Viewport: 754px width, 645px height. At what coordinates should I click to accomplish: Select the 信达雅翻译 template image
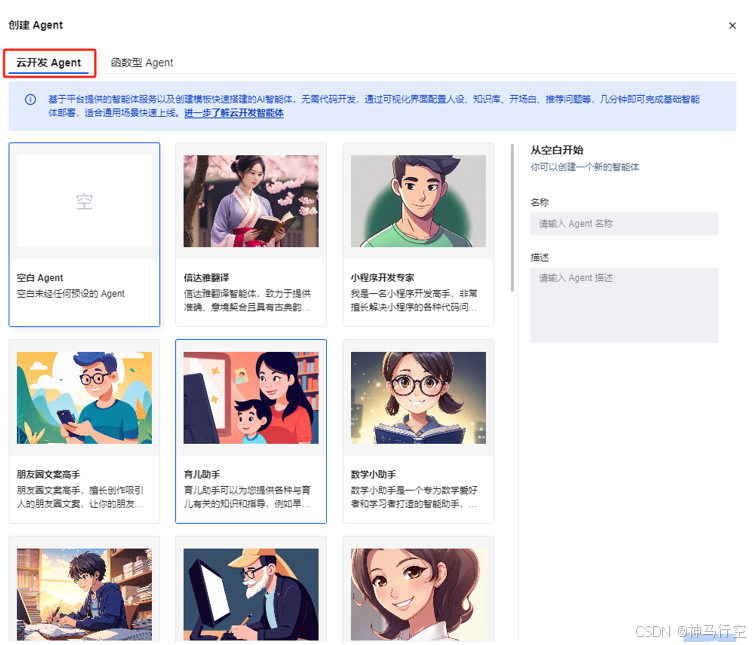pyautogui.click(x=251, y=201)
